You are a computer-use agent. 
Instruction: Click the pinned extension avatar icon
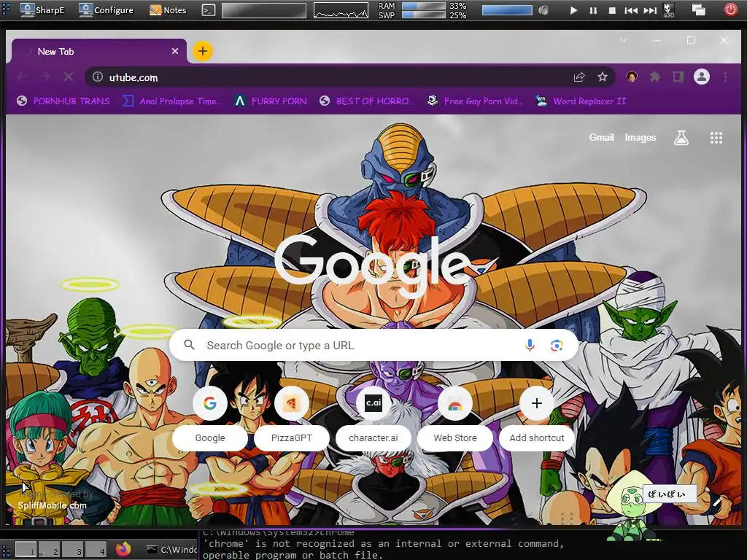click(x=632, y=77)
